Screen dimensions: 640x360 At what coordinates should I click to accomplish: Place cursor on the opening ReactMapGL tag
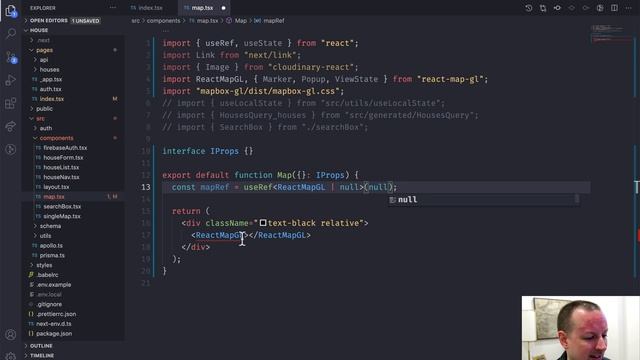pos(220,235)
